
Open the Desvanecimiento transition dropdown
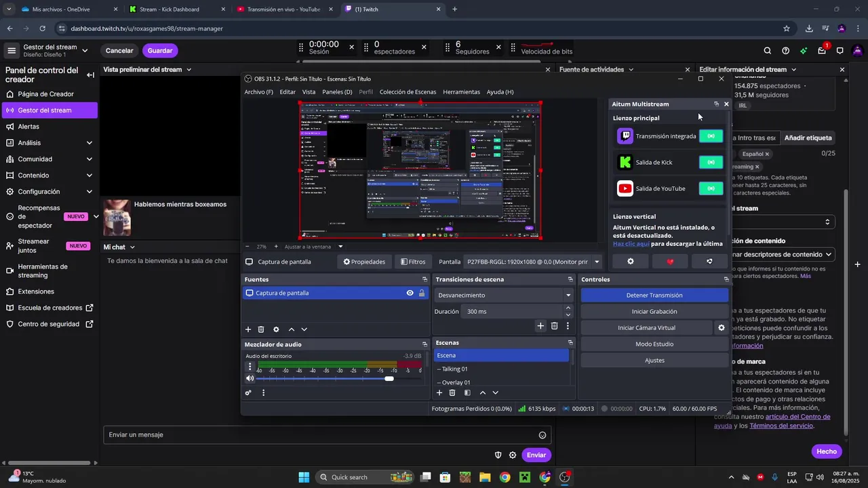[x=505, y=296]
